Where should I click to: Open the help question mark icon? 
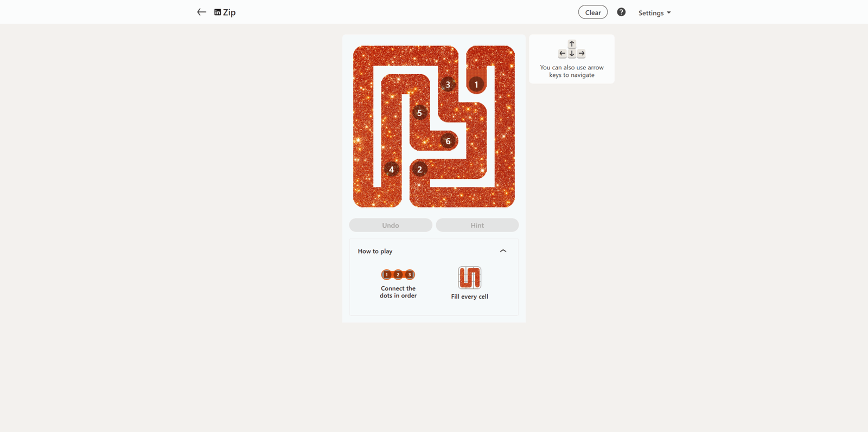click(621, 12)
